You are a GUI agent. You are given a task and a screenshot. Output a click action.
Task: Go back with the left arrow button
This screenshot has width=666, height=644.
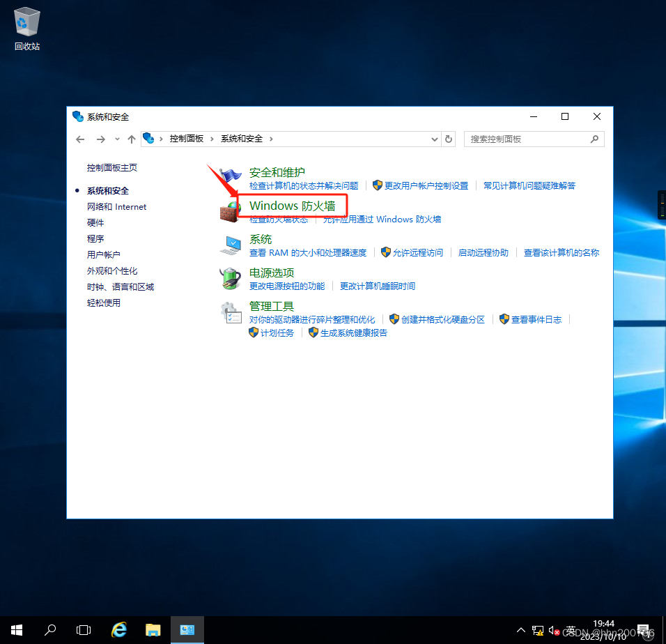tap(80, 139)
